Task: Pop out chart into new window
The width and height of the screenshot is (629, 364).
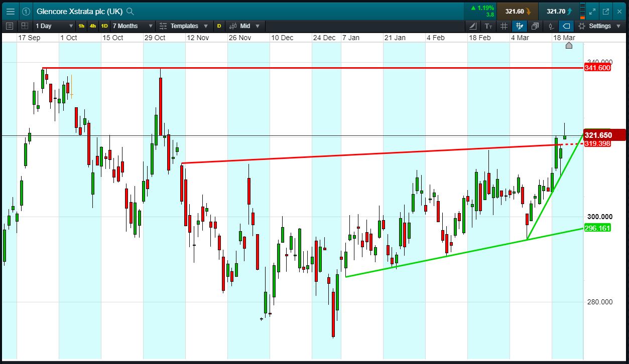Action: [x=605, y=11]
